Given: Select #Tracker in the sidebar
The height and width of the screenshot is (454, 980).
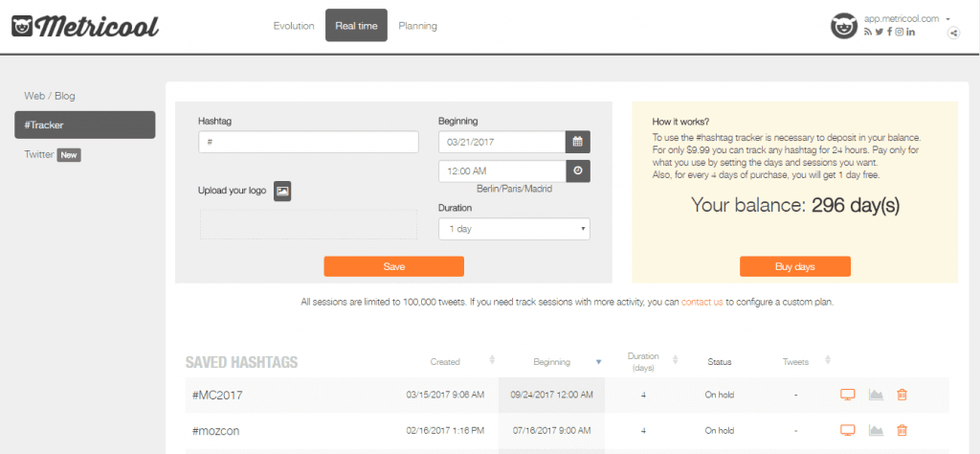Looking at the screenshot, I should pyautogui.click(x=85, y=125).
